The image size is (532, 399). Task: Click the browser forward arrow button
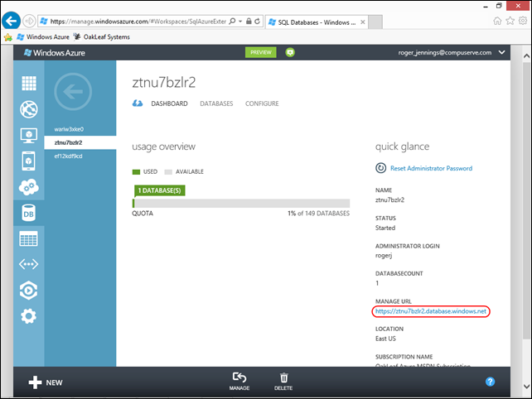[30, 21]
